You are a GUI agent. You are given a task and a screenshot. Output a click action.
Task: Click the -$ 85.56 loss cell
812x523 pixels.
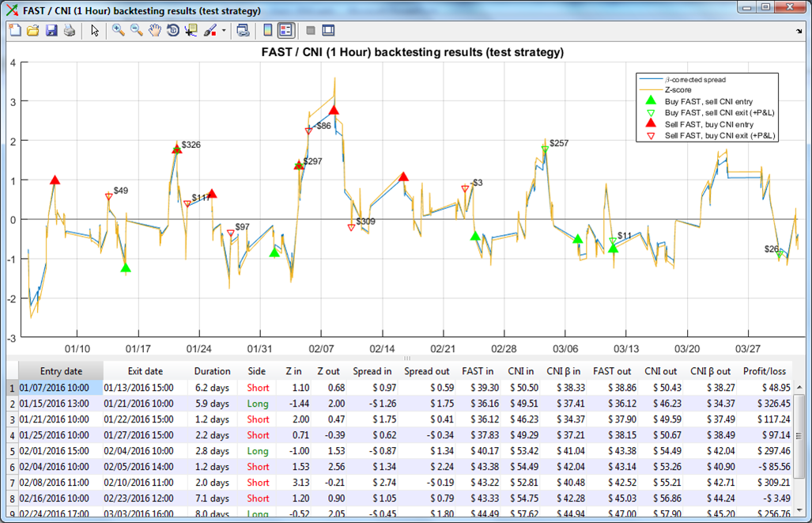coord(765,467)
